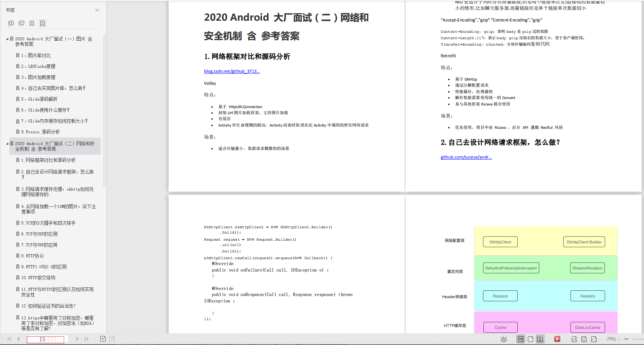Toggle fit-to-width display mode
The width and height of the screenshot is (644, 345).
click(594, 339)
